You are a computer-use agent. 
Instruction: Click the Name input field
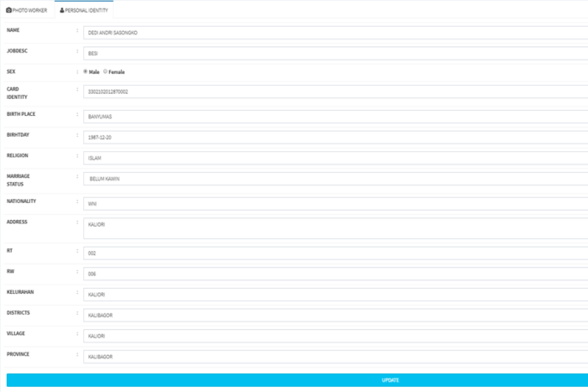pyautogui.click(x=336, y=33)
